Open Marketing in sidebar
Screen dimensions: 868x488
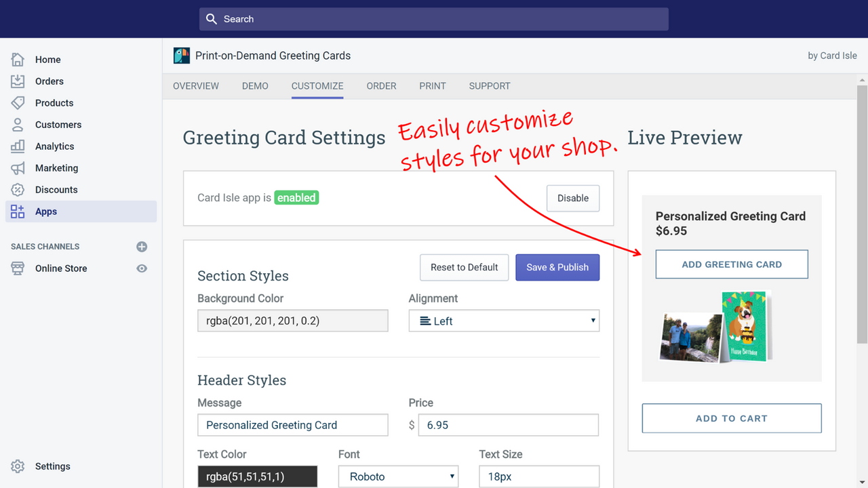click(x=57, y=168)
